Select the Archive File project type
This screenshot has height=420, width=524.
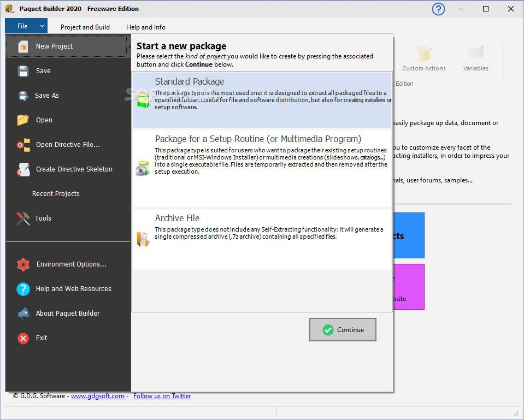point(262,239)
